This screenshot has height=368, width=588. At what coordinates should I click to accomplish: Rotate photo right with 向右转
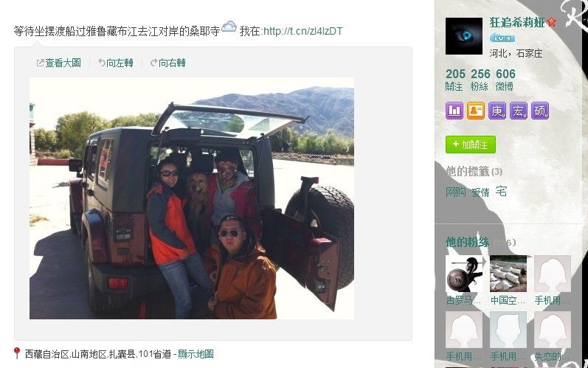point(168,63)
